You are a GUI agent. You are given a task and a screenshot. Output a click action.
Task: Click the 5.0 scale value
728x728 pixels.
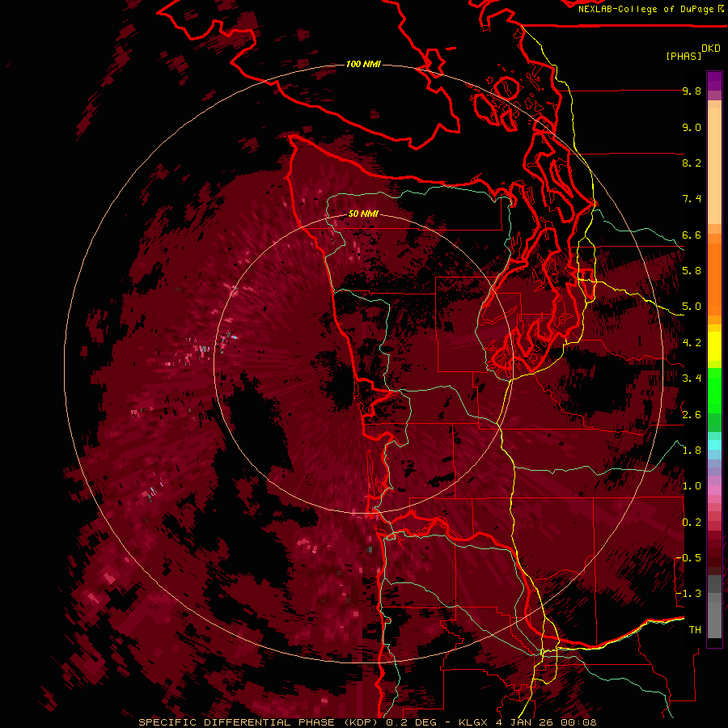click(x=692, y=307)
